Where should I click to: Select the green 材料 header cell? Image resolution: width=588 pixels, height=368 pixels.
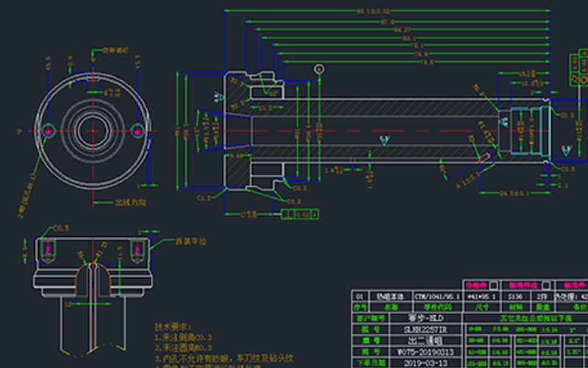pyautogui.click(x=516, y=307)
